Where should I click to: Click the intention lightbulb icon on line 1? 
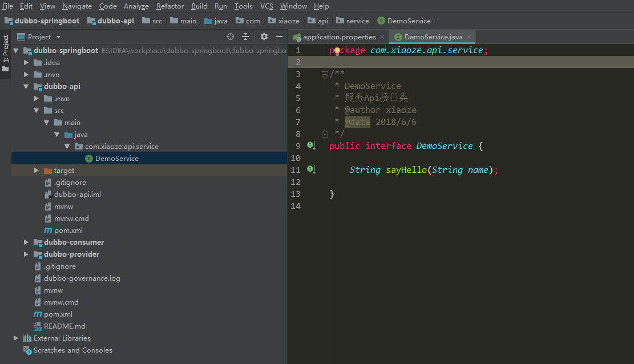(x=337, y=51)
